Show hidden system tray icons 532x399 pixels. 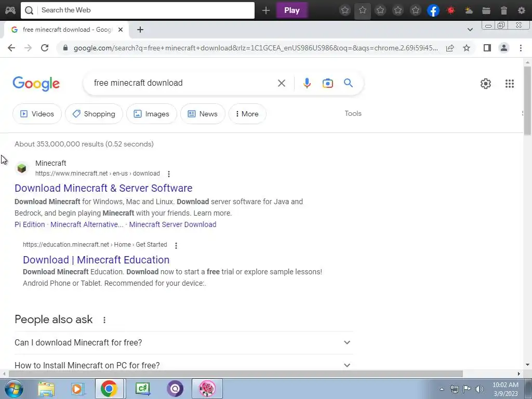click(442, 389)
